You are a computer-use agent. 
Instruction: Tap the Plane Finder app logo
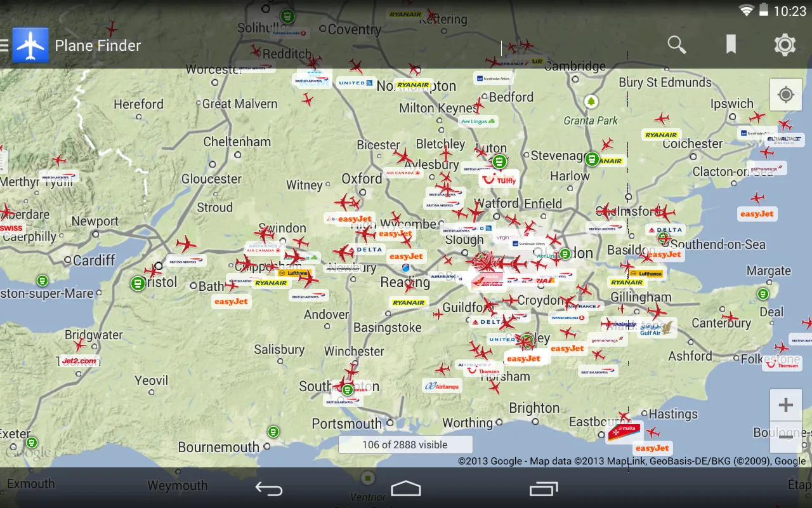[x=30, y=45]
